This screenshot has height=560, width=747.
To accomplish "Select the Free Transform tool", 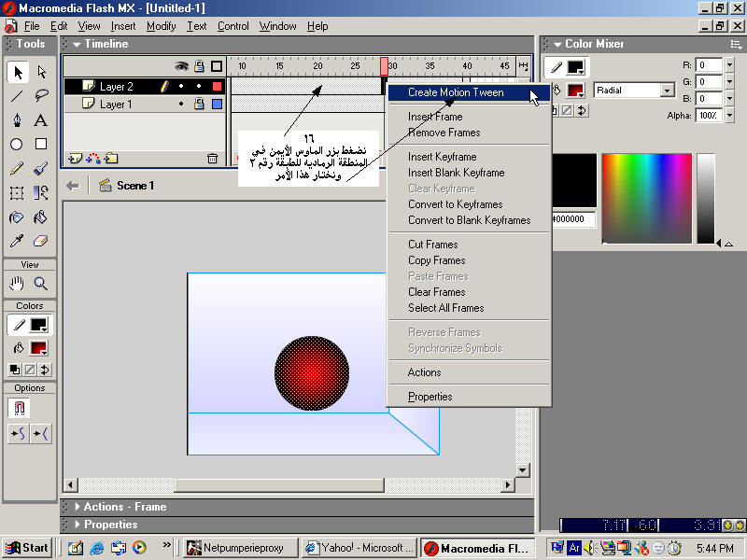I will pyautogui.click(x=17, y=193).
